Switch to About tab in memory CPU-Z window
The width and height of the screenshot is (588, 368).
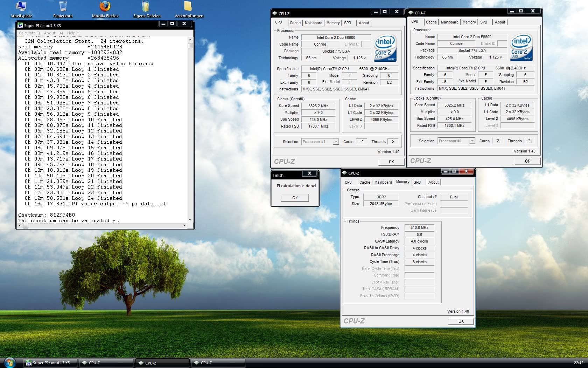click(433, 182)
